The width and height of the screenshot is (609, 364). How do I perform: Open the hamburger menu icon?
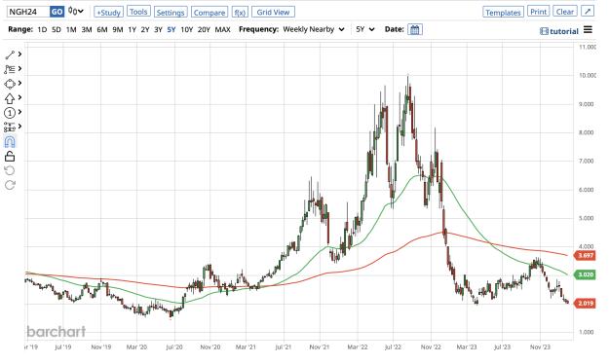click(588, 29)
